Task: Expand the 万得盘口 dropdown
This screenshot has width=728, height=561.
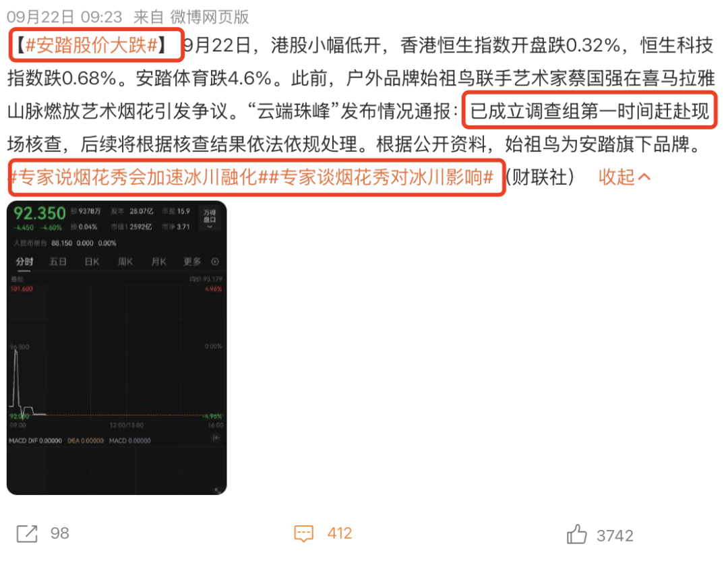Action: 210,218
